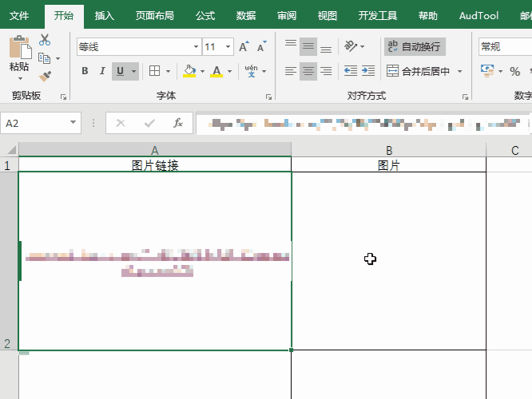
Task: Toggle 自动换行 wrap text
Action: pos(415,47)
